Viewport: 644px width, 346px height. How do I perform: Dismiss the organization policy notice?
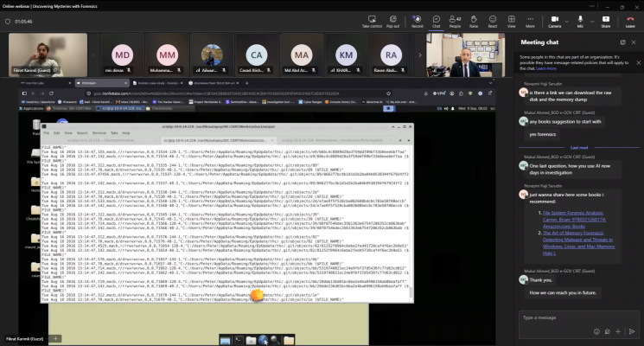tap(638, 63)
